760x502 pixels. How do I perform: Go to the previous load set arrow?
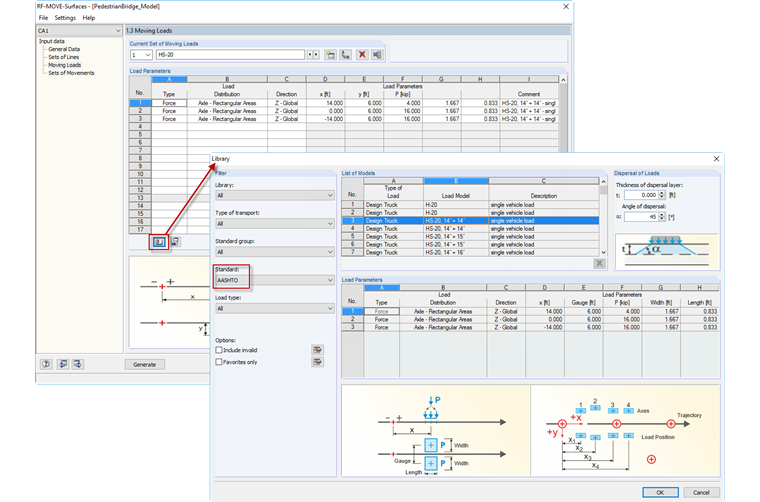(x=310, y=55)
